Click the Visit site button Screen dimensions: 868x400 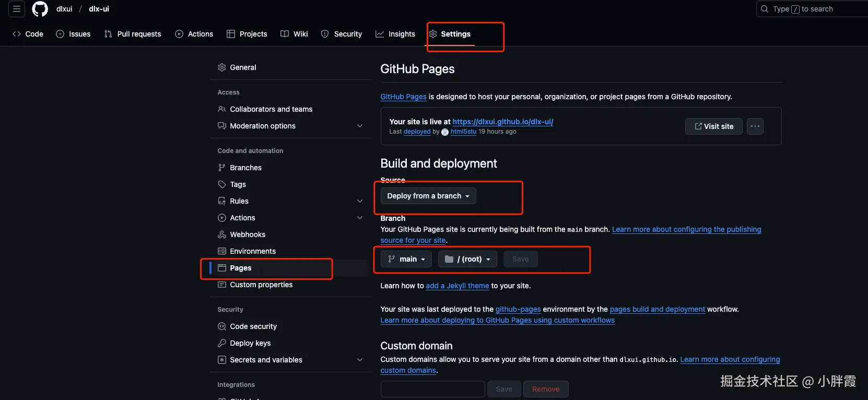713,126
